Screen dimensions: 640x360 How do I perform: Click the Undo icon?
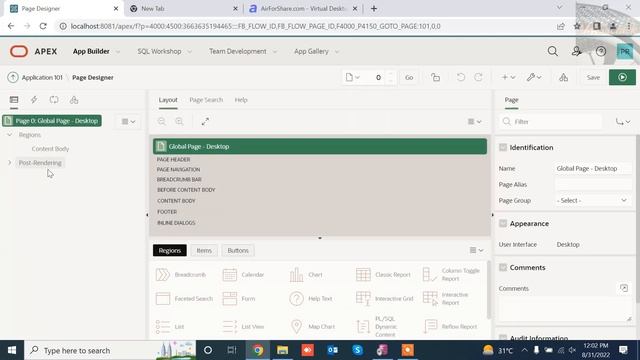(460, 77)
